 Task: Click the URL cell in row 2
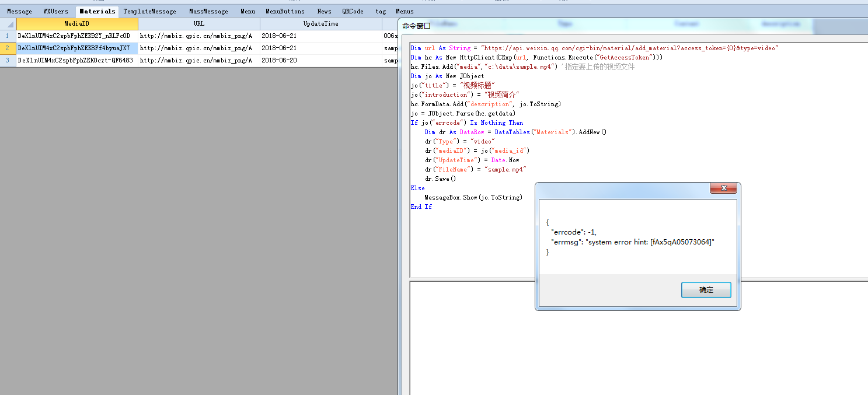(199, 48)
